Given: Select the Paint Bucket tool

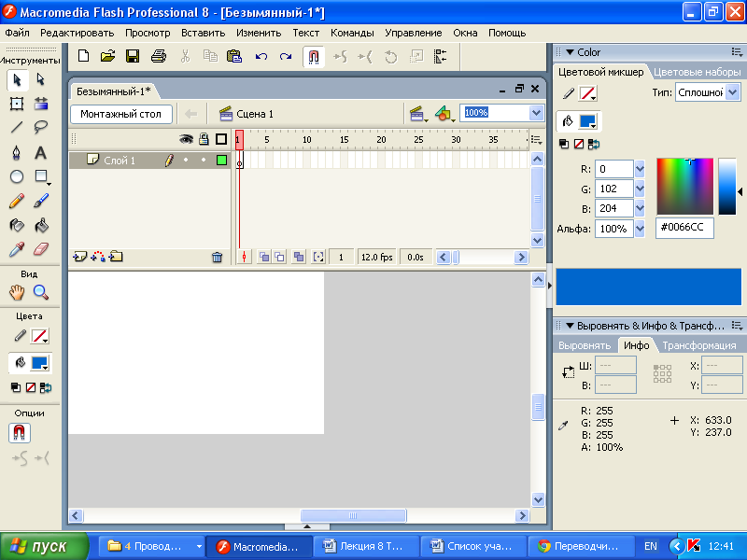Looking at the screenshot, I should [x=41, y=225].
